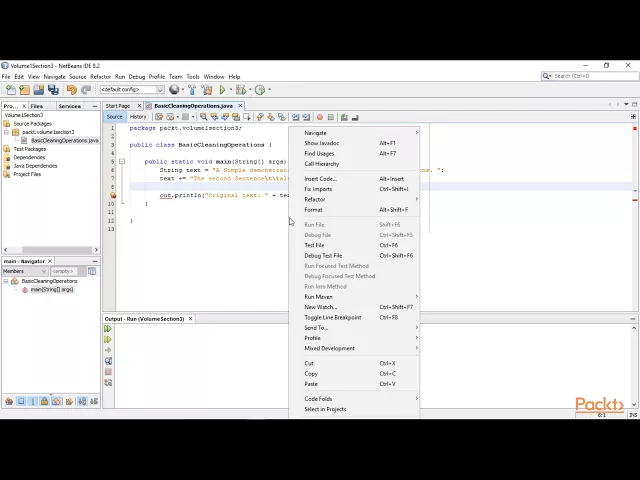Switch to the Services tab
The height and width of the screenshot is (480, 640).
pyautogui.click(x=70, y=106)
